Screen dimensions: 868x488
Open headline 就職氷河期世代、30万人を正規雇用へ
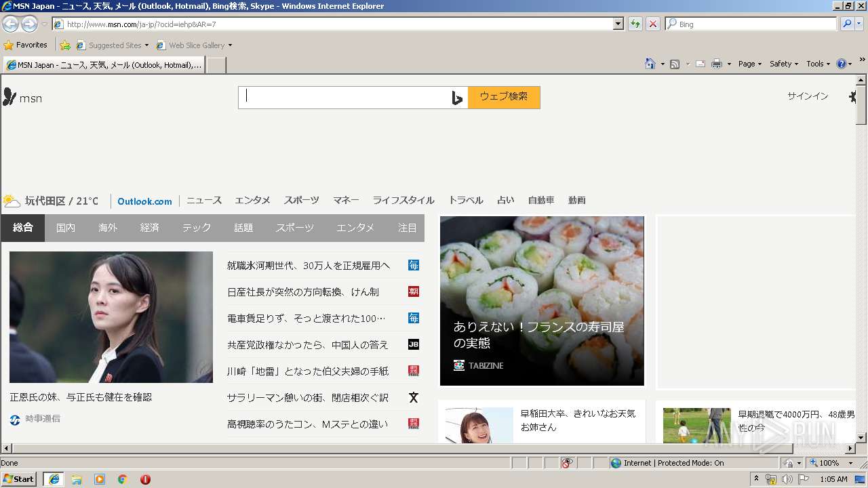coord(309,265)
